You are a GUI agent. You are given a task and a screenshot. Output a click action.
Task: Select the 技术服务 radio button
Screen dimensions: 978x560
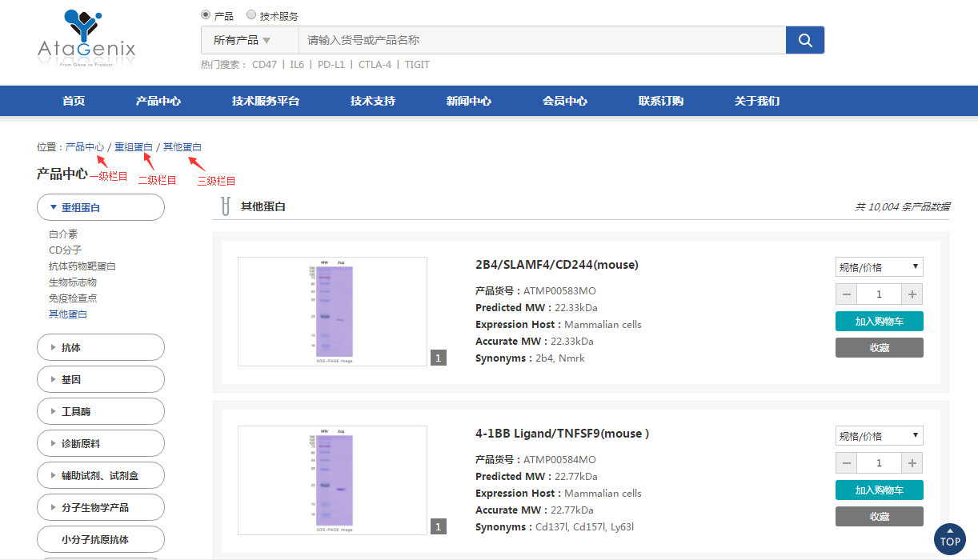click(251, 15)
